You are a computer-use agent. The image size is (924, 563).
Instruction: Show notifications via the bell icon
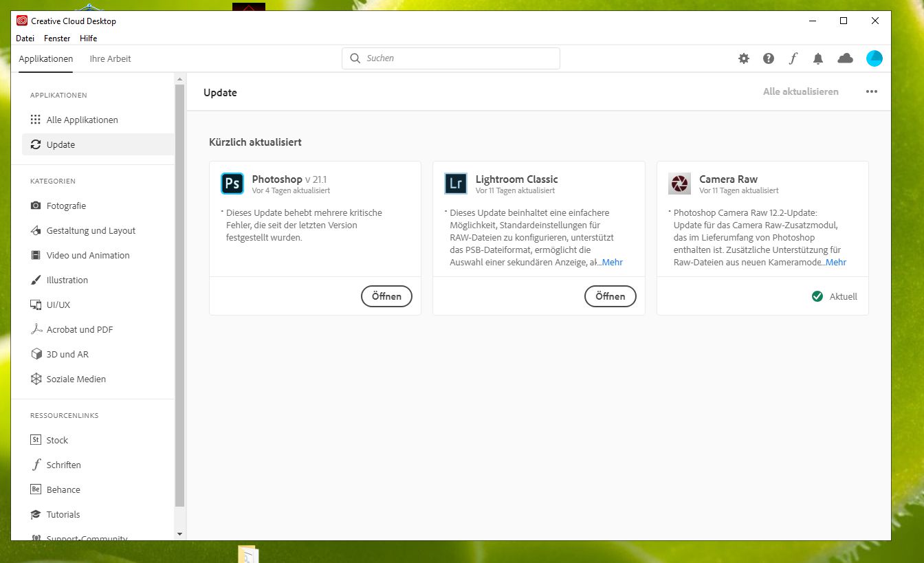tap(818, 58)
